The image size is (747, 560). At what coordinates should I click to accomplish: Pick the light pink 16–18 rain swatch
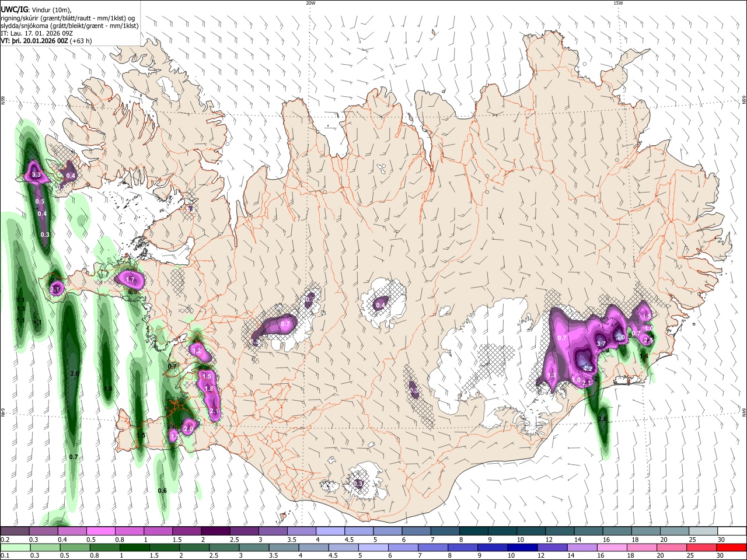(x=611, y=547)
